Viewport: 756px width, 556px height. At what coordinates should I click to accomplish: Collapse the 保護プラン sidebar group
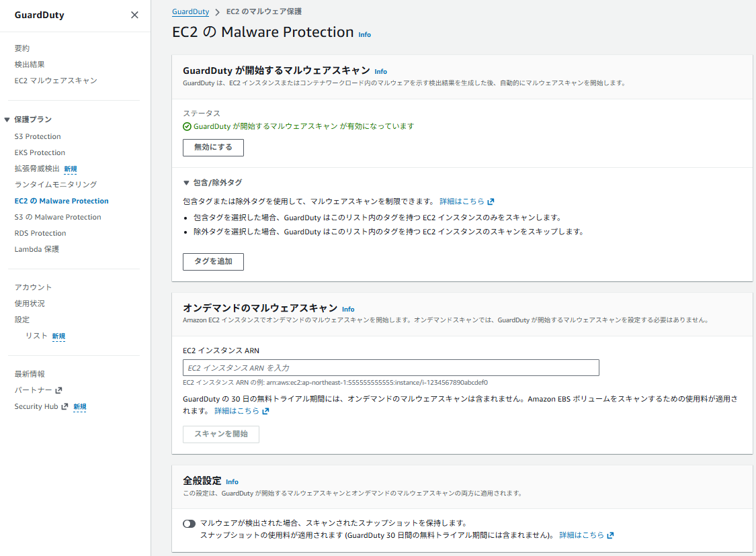coord(7,120)
